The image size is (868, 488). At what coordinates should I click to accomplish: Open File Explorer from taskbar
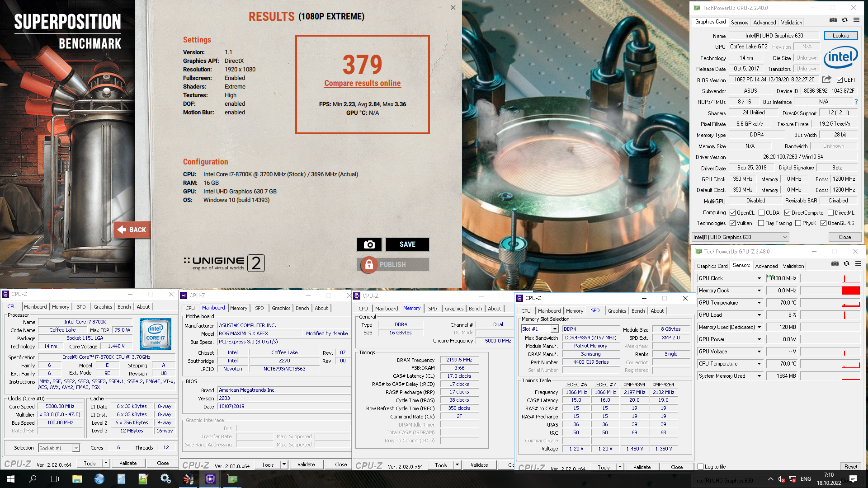coord(77,479)
